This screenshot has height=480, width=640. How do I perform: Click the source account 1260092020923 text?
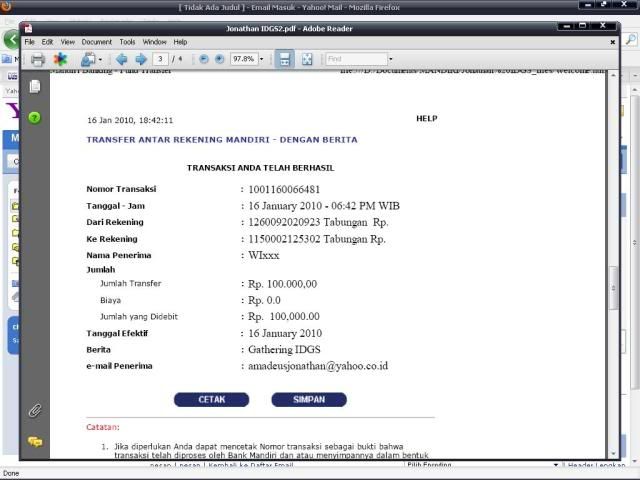click(x=284, y=222)
